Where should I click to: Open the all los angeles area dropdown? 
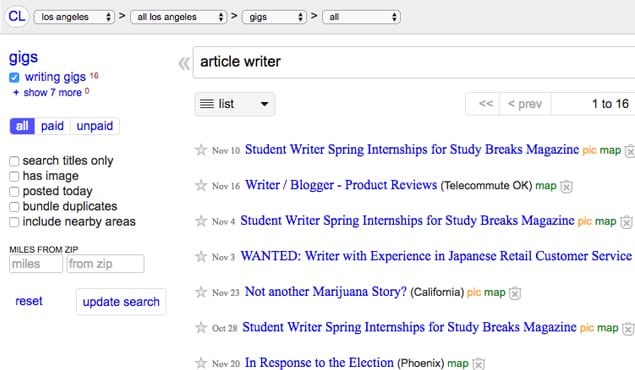pyautogui.click(x=178, y=17)
